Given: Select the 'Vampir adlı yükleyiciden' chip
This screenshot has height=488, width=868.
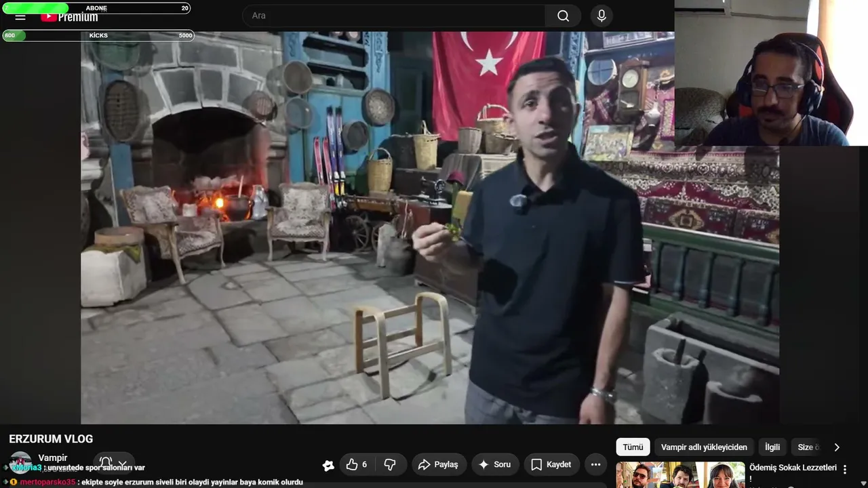Looking at the screenshot, I should point(704,447).
